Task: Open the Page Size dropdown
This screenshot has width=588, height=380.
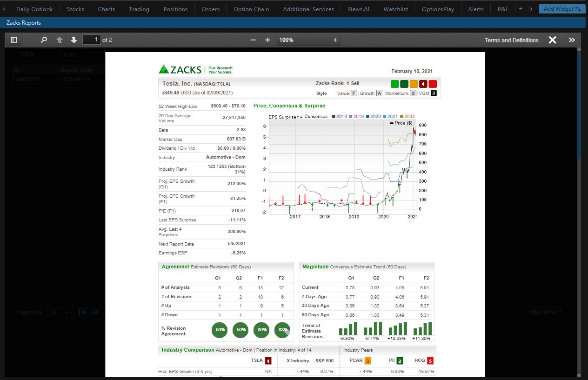Action: point(59,312)
